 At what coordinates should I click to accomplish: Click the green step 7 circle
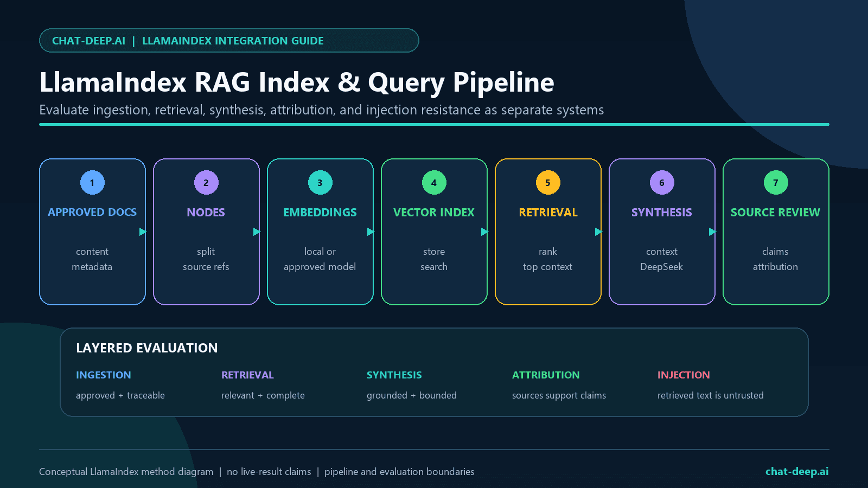click(x=776, y=183)
